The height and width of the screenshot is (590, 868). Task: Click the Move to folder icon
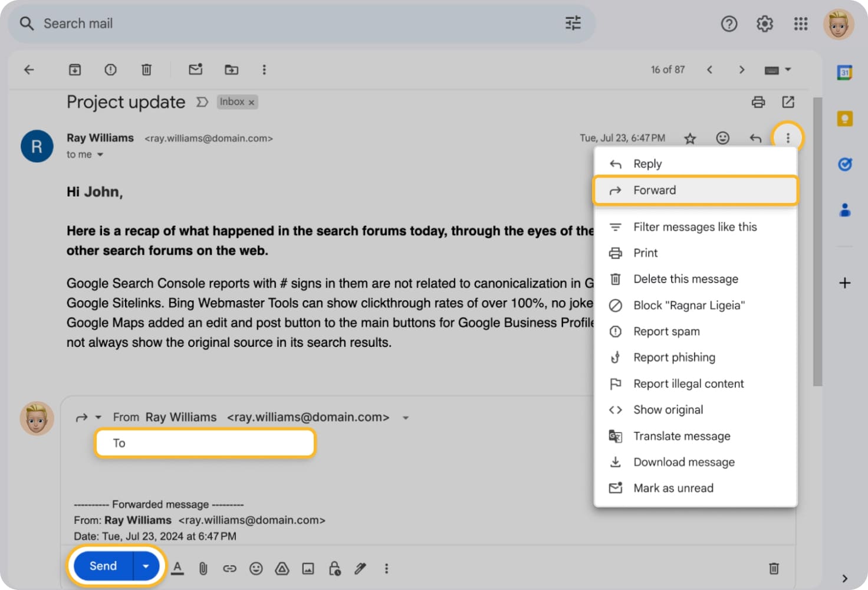pos(231,70)
